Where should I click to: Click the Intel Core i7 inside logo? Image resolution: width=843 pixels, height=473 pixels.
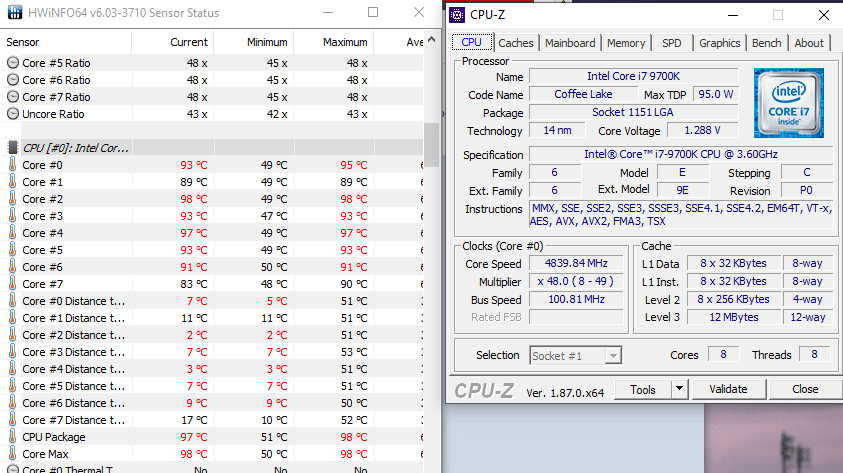click(788, 103)
